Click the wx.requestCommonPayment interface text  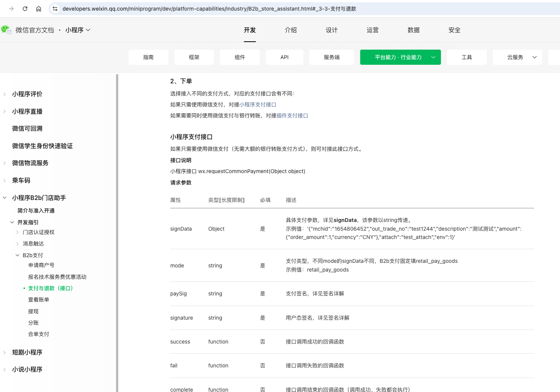(x=252, y=171)
